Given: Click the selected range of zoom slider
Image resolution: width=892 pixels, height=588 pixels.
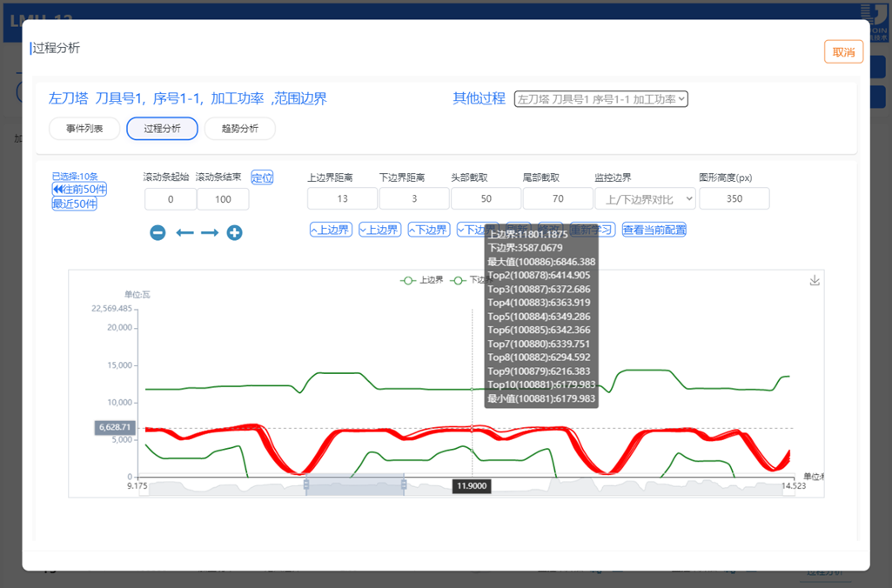Looking at the screenshot, I should [x=355, y=485].
